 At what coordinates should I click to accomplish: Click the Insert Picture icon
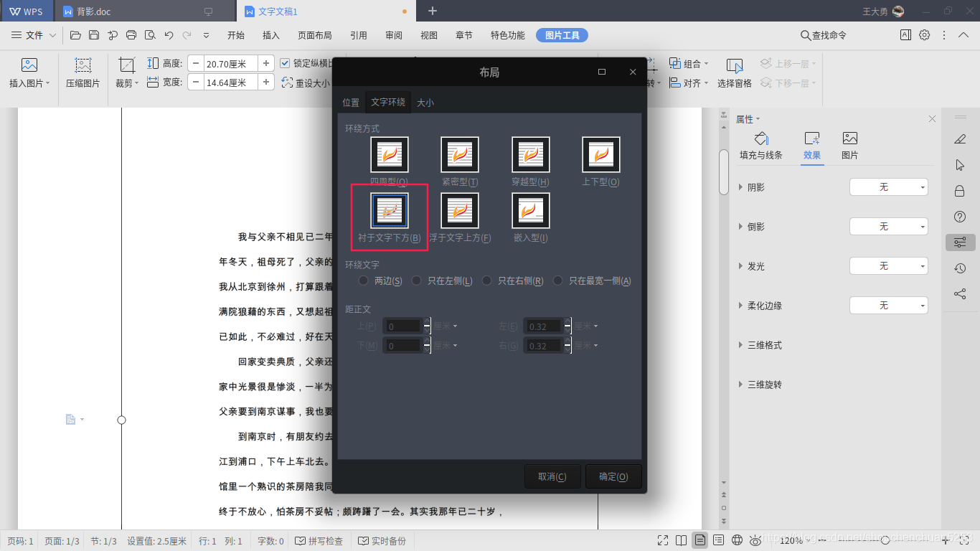pos(29,65)
